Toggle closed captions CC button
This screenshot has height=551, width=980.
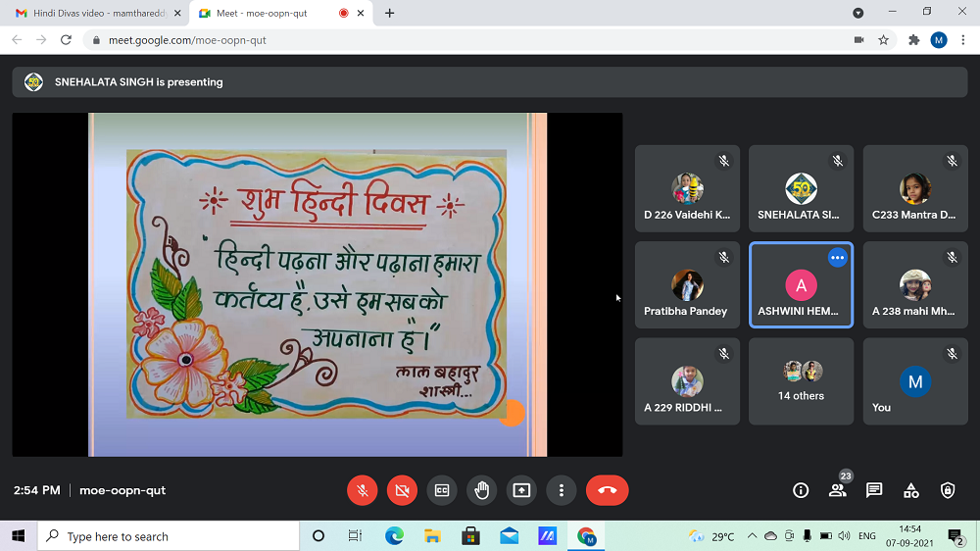click(x=442, y=490)
